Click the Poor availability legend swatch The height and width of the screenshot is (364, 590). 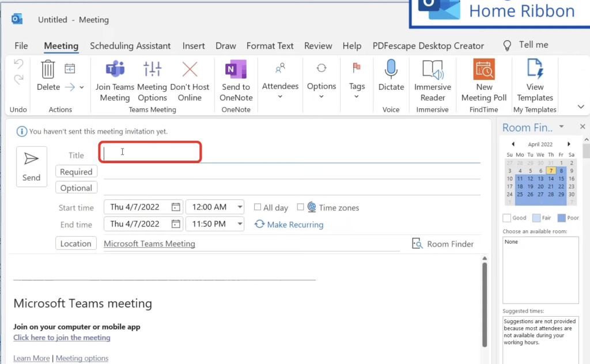(561, 218)
